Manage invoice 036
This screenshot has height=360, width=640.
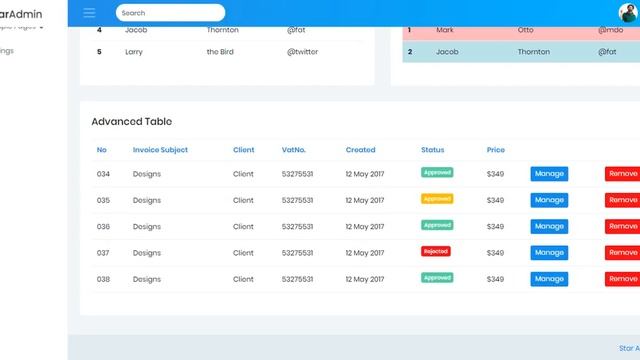point(549,227)
